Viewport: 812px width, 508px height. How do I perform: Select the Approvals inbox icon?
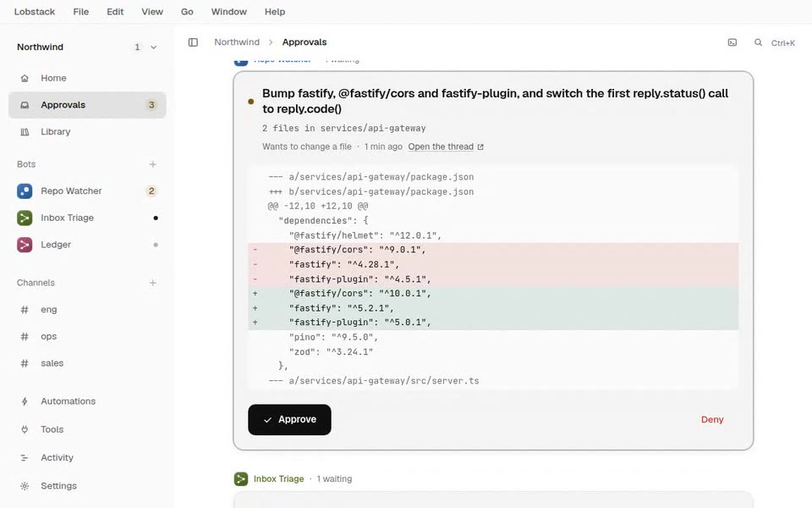point(25,105)
